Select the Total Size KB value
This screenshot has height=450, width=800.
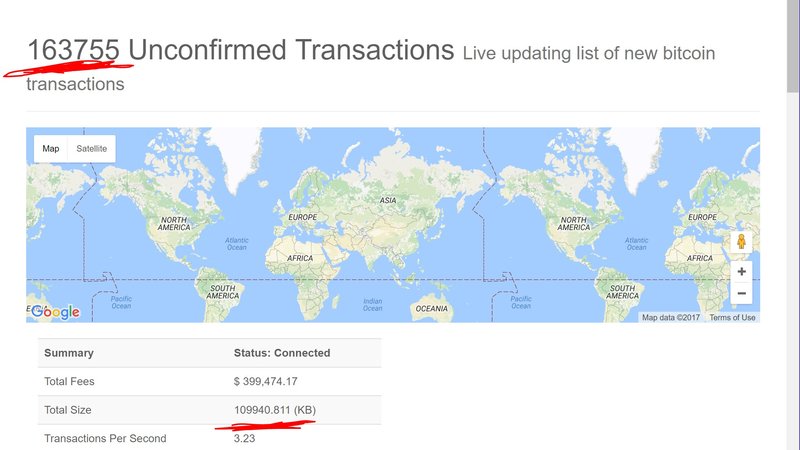(275, 410)
